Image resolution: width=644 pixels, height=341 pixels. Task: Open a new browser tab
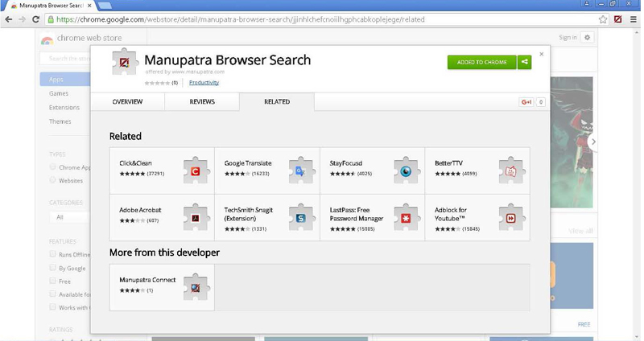click(x=105, y=6)
